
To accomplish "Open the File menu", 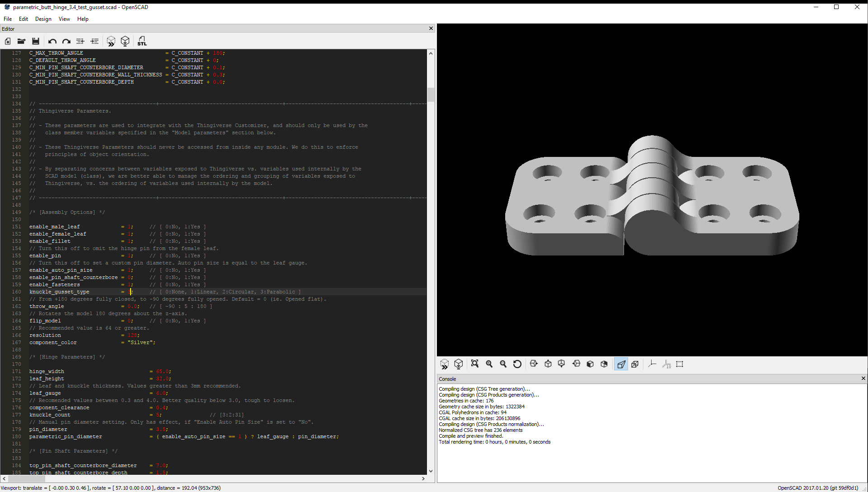I will point(8,19).
